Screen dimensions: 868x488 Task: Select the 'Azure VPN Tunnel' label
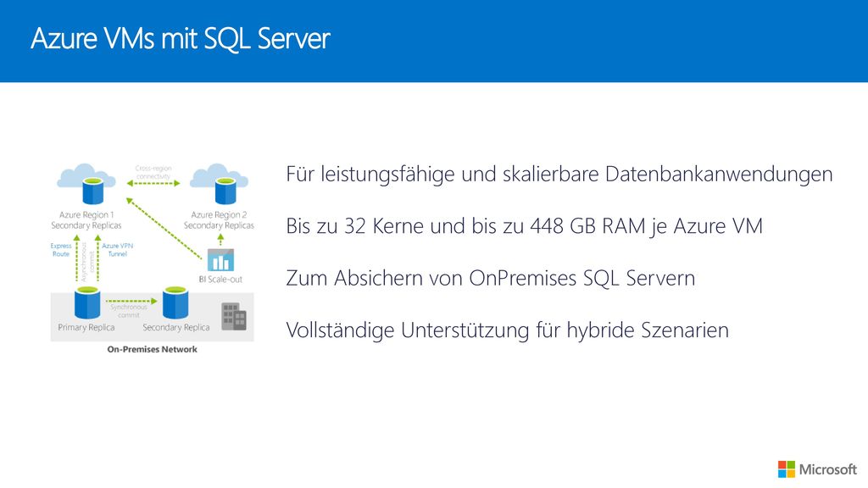pyautogui.click(x=117, y=250)
